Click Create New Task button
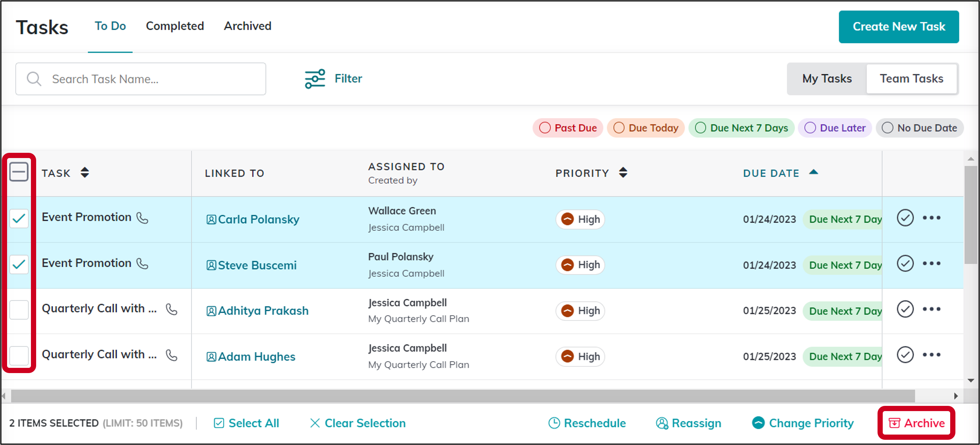Screen dimensions: 980x445 899,26
